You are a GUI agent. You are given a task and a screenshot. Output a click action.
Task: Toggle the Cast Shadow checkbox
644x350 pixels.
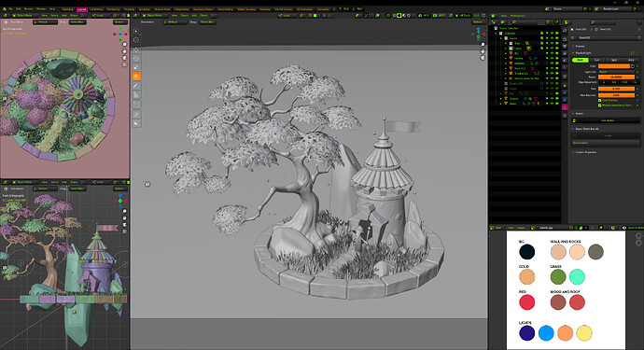point(599,100)
